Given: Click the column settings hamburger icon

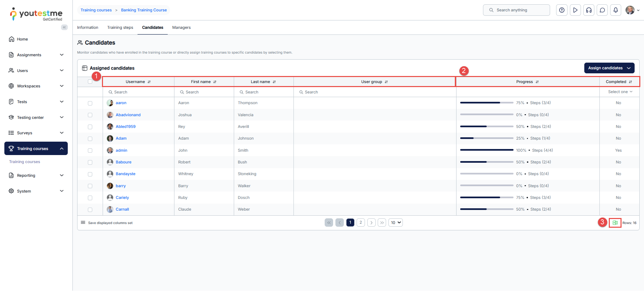Looking at the screenshot, I should (83, 223).
